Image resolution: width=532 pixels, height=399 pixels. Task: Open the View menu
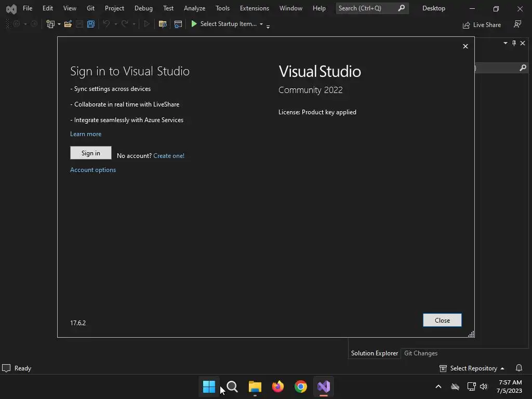70,8
